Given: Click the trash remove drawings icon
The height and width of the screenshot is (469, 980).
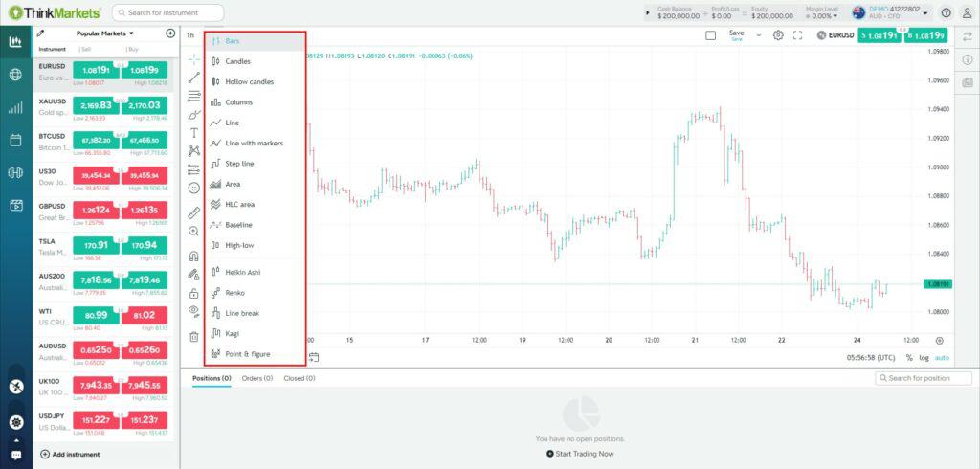Looking at the screenshot, I should click(x=194, y=336).
